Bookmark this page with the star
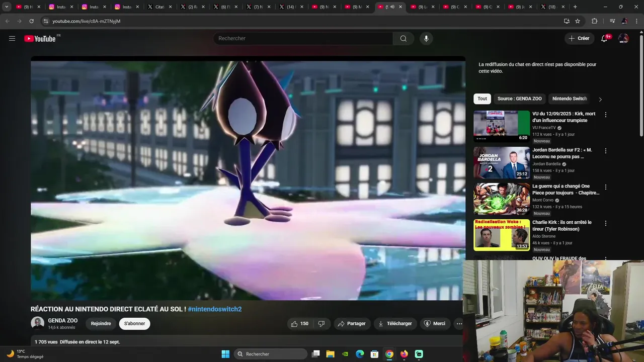This screenshot has height=362, width=644. [x=578, y=21]
